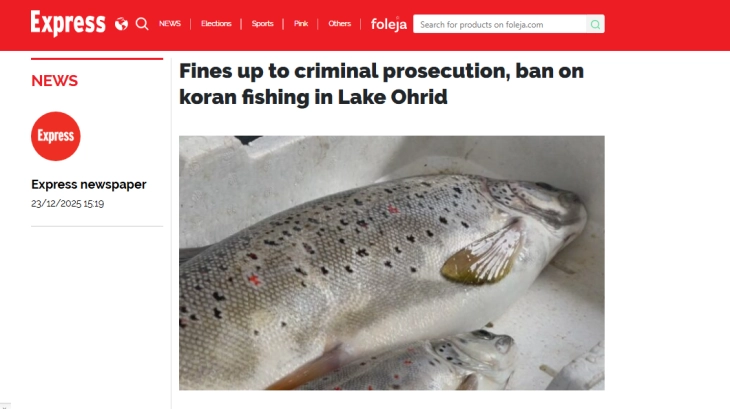The width and height of the screenshot is (730, 409).
Task: Select the Sports menu item
Action: (x=263, y=24)
